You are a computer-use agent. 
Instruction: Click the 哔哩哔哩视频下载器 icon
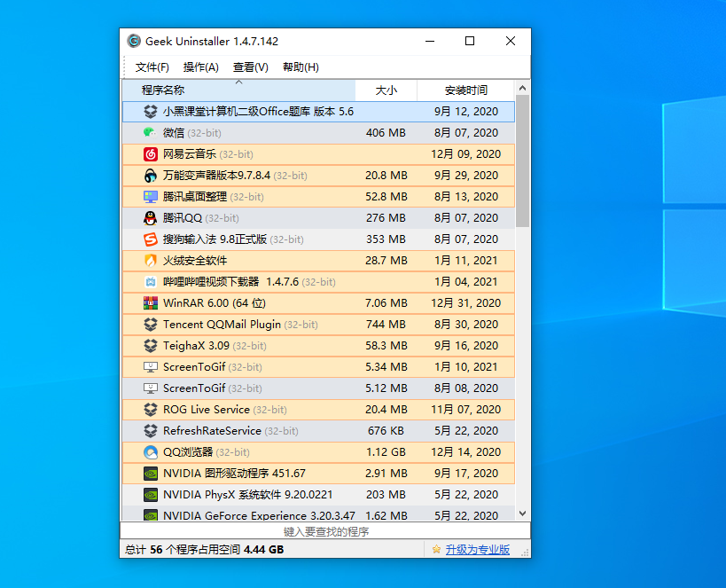point(151,282)
